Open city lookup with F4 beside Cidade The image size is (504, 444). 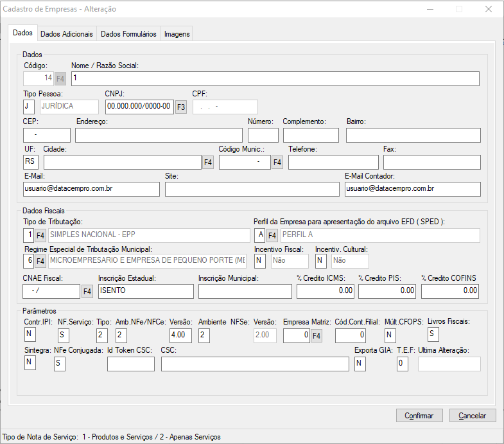point(208,163)
